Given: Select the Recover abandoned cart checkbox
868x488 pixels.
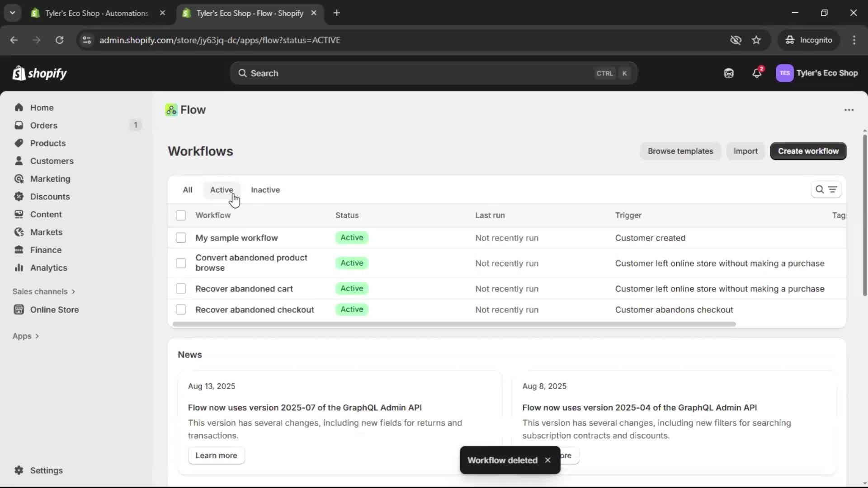Looking at the screenshot, I should (x=181, y=288).
